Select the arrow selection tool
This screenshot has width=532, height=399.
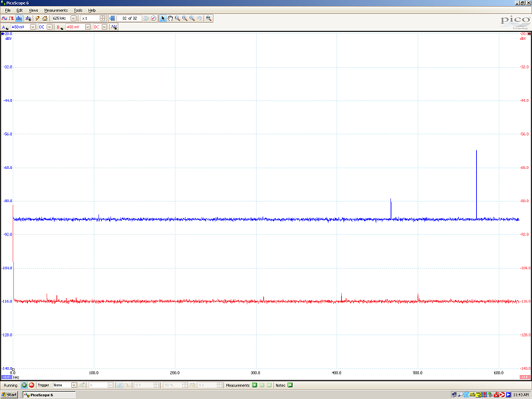pyautogui.click(x=162, y=19)
